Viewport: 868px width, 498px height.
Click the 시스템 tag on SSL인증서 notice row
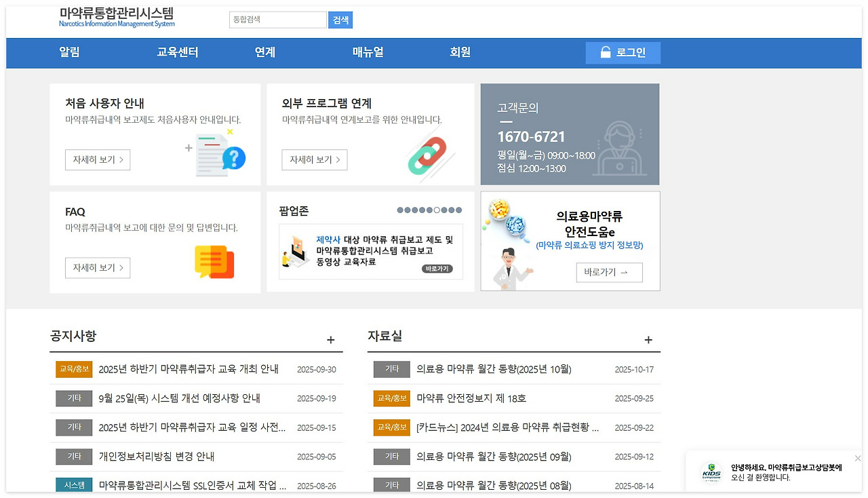(x=74, y=486)
